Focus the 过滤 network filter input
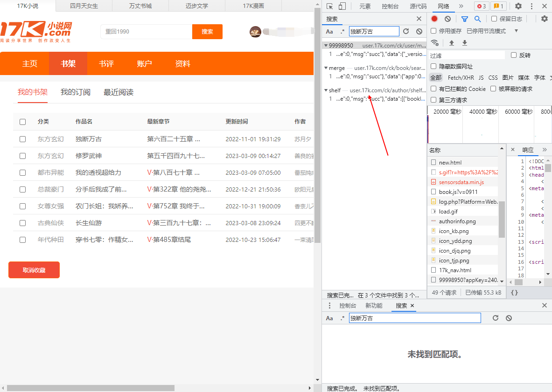Image resolution: width=552 pixels, height=392 pixels. click(467, 55)
